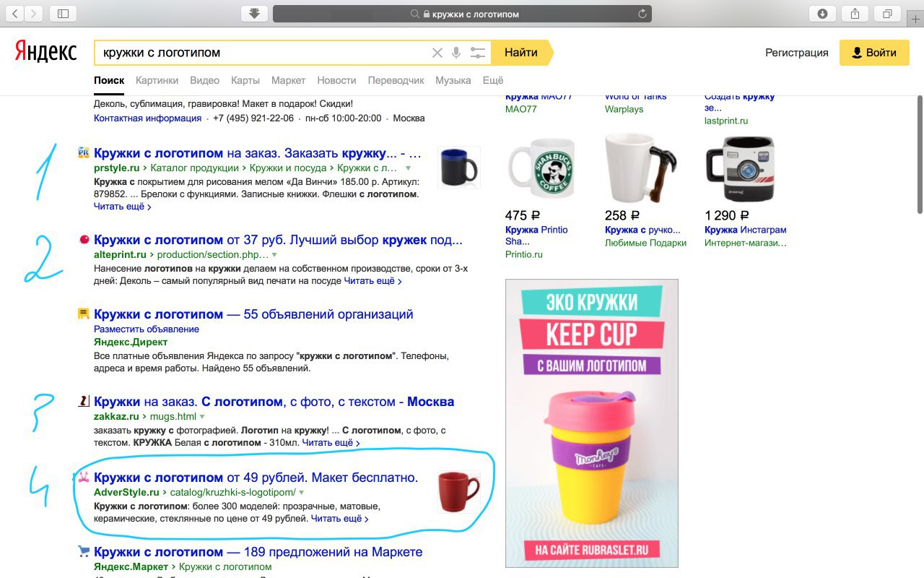
Task: Click the zakkaz.ru favicon
Action: pos(84,401)
